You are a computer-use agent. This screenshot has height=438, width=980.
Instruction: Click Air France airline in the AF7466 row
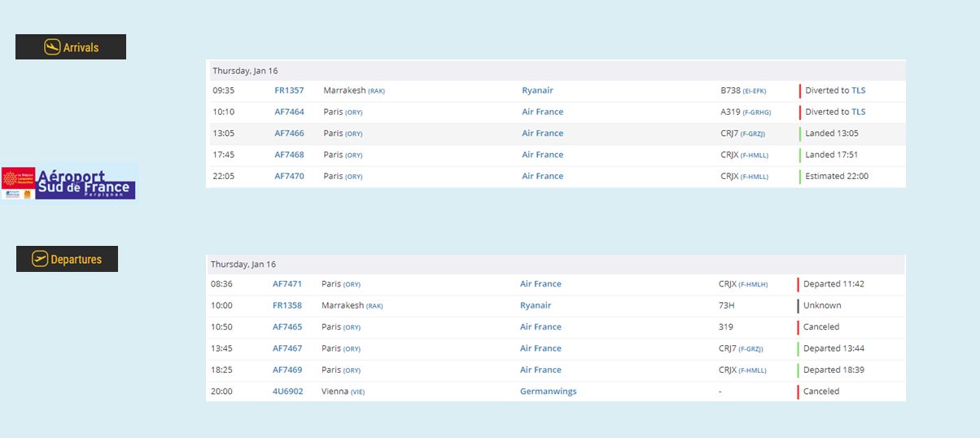(542, 134)
